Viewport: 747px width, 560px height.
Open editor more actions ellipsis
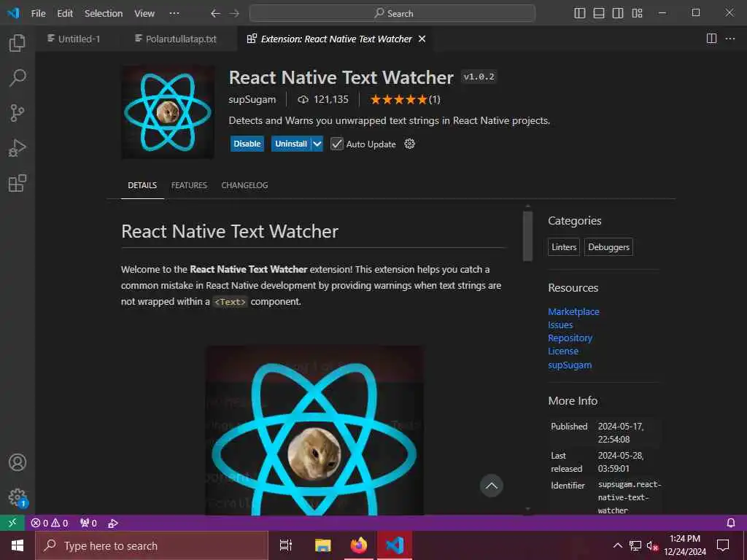[x=730, y=39]
